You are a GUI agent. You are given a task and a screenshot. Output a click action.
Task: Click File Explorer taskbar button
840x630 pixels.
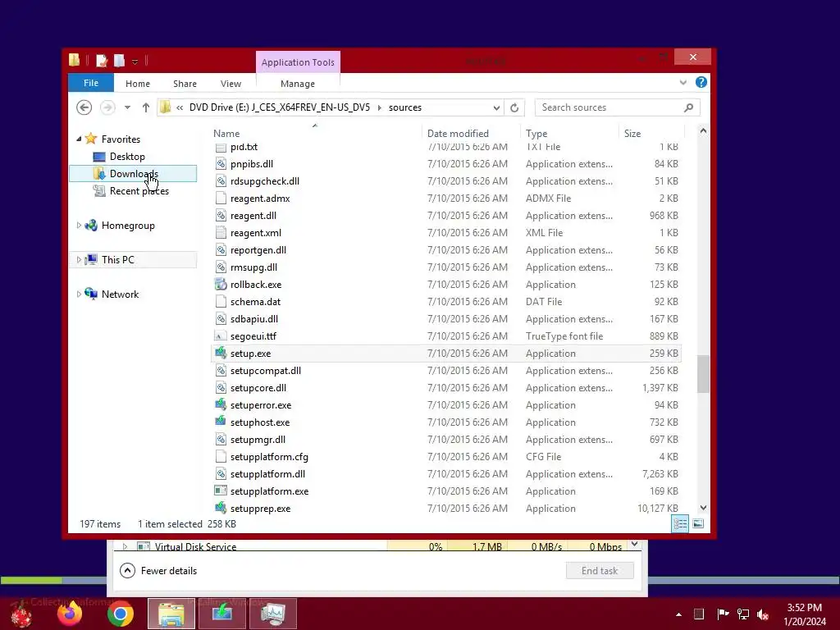(171, 614)
